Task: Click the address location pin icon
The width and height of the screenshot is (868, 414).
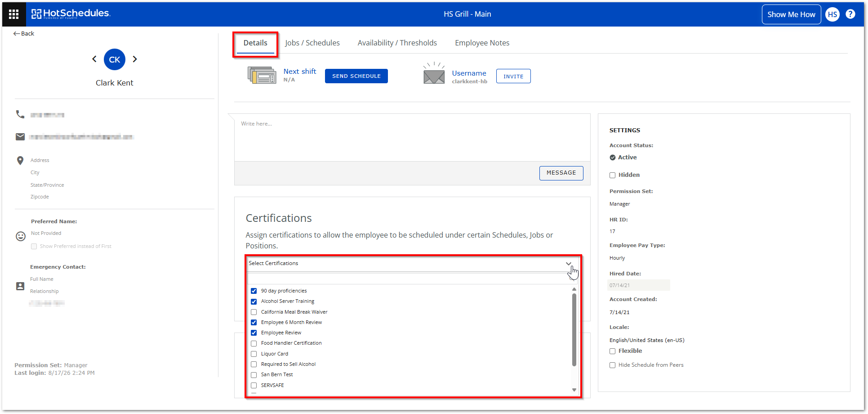Action: tap(20, 161)
